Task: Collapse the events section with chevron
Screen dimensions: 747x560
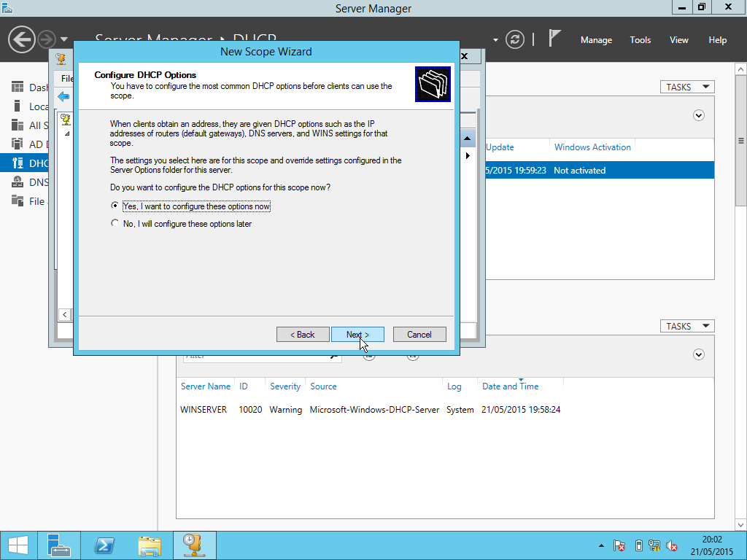Action: coord(698,354)
